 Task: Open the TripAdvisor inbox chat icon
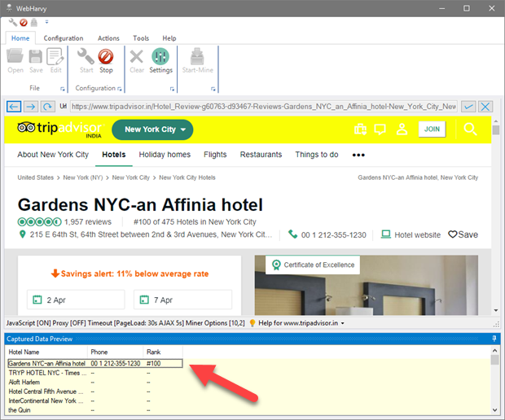pos(380,129)
